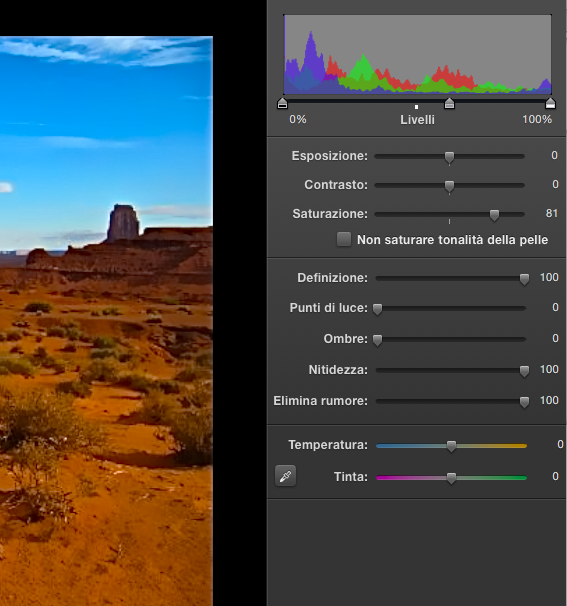The width and height of the screenshot is (567, 606).
Task: Click the Ombre slider knob
Action: pyautogui.click(x=378, y=340)
